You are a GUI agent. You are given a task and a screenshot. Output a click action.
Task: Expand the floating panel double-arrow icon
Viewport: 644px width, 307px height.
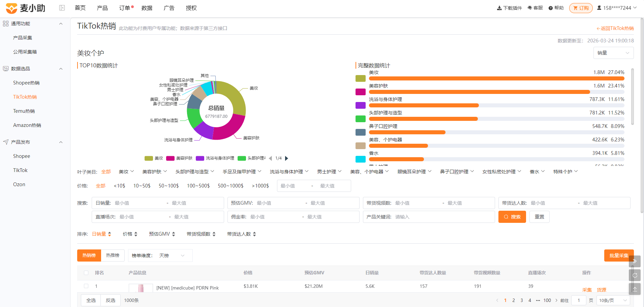[x=635, y=261]
